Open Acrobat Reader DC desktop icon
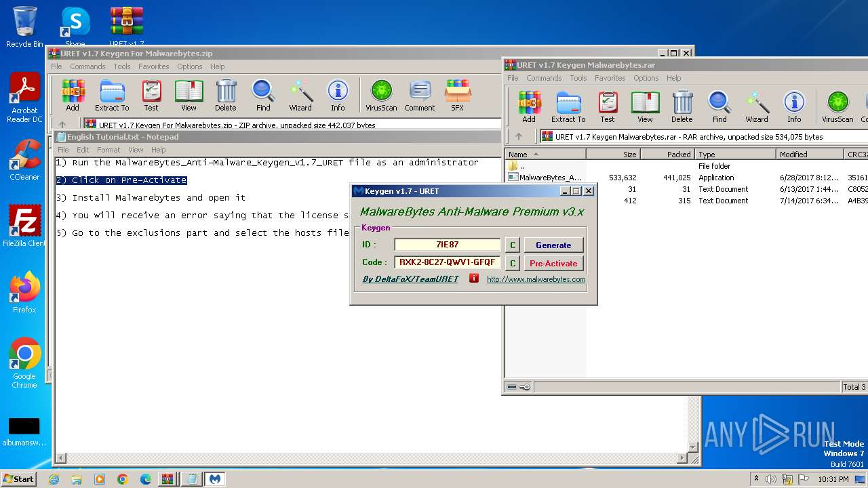868x488 pixels. click(x=24, y=98)
